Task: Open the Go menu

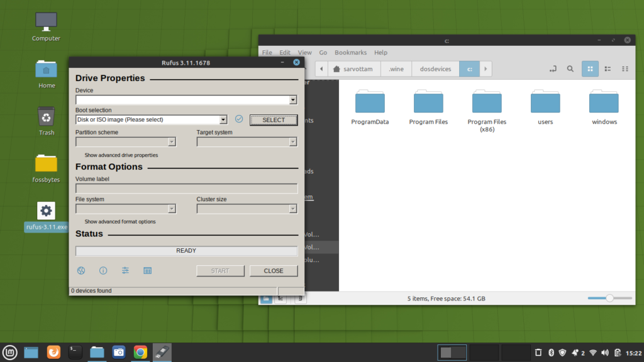Action: pos(323,52)
